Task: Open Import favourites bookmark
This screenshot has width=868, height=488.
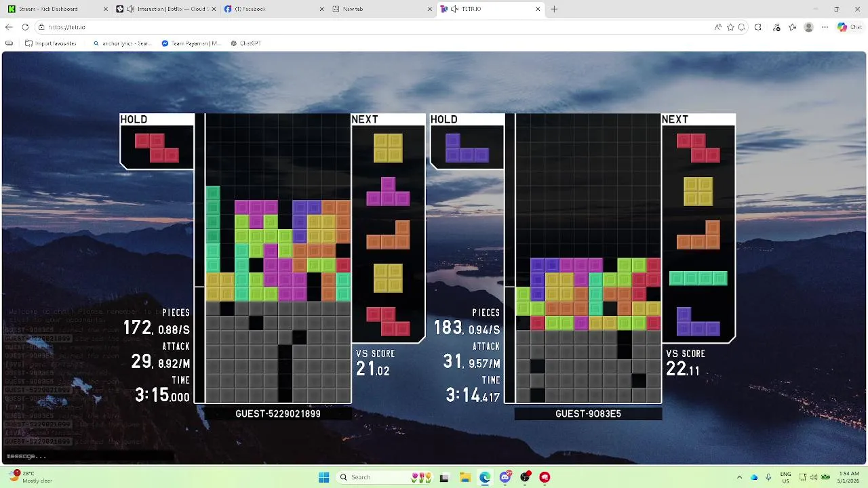Action: (51, 43)
